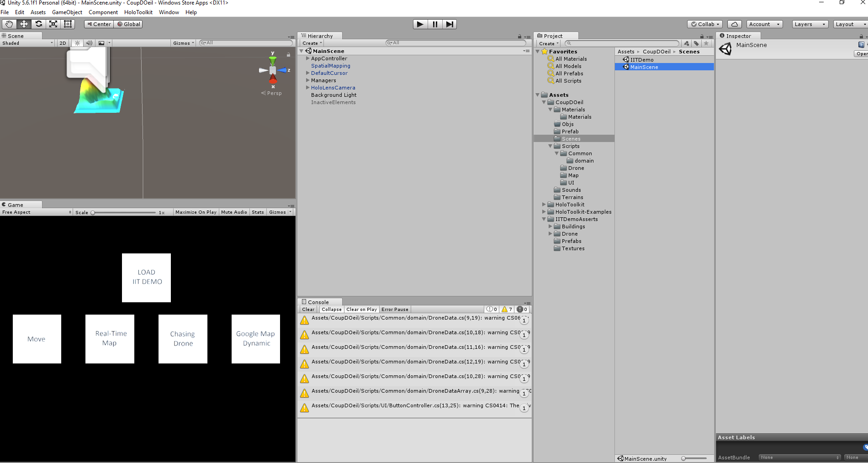The image size is (868, 463).
Task: Select the Move tool
Action: click(x=24, y=24)
